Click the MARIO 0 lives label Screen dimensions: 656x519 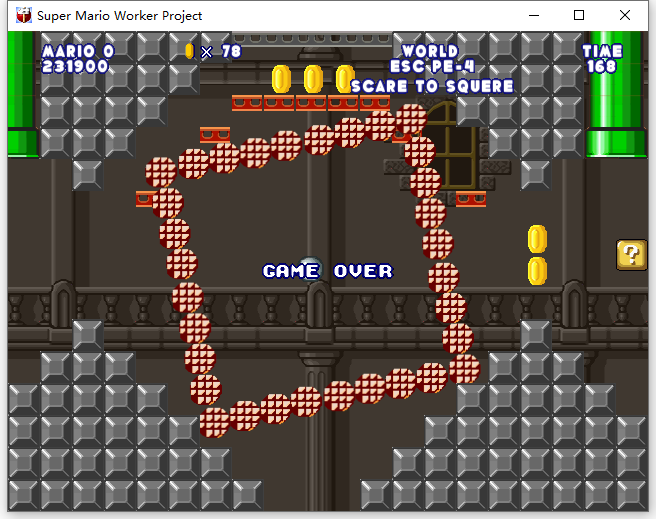tap(78, 51)
